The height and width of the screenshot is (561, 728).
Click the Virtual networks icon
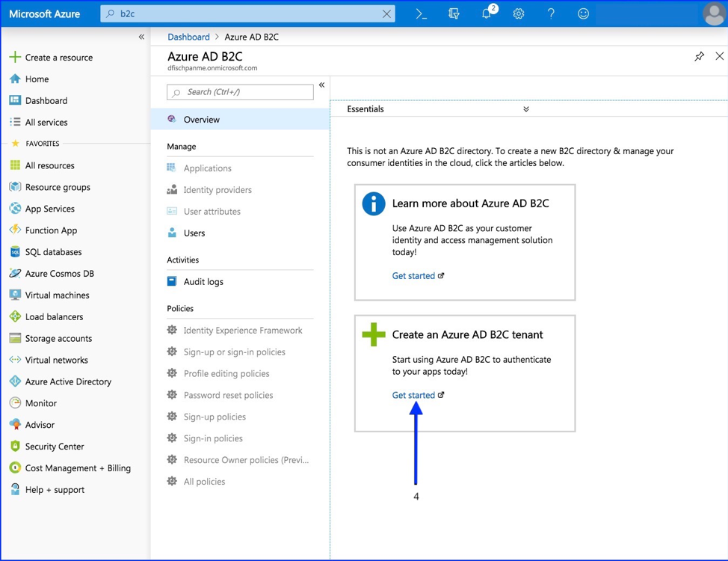point(15,359)
